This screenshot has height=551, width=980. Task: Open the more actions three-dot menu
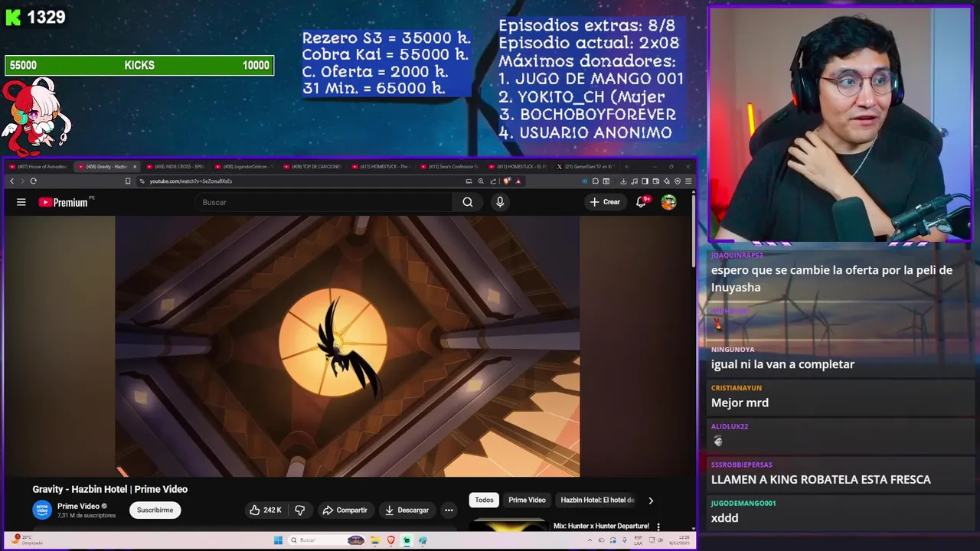(x=449, y=510)
